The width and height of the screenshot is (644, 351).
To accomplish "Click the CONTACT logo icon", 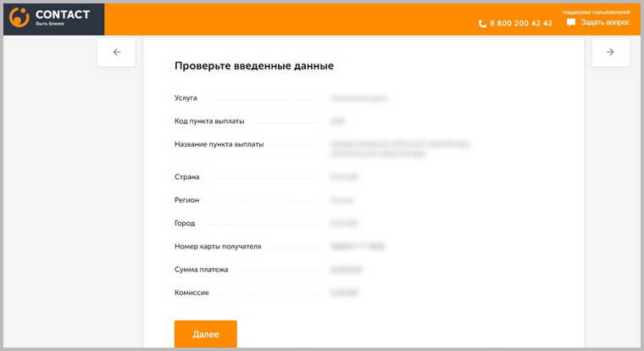I will coord(19,17).
